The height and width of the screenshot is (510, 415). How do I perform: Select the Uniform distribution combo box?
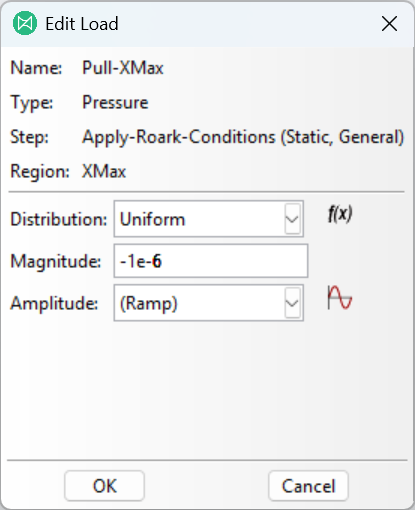click(209, 219)
